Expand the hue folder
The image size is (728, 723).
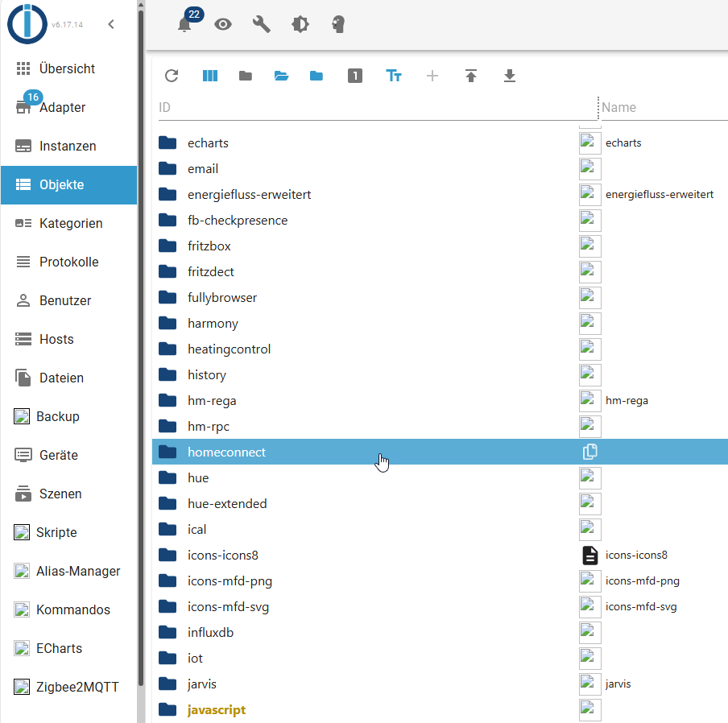[168, 478]
